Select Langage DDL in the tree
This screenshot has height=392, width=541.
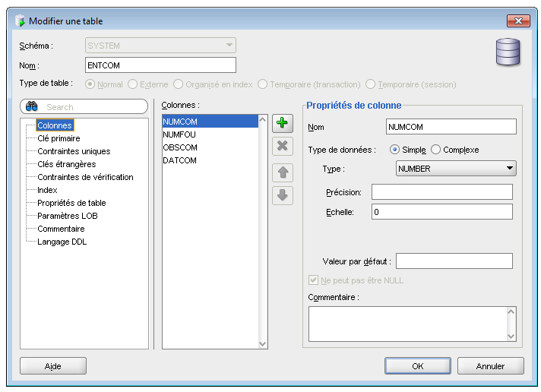point(62,242)
